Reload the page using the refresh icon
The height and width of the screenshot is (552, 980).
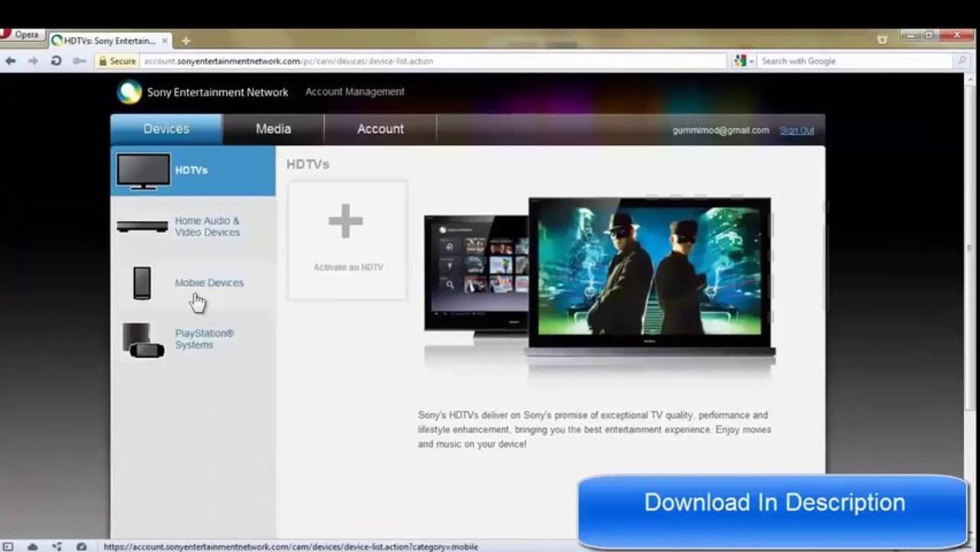56,61
